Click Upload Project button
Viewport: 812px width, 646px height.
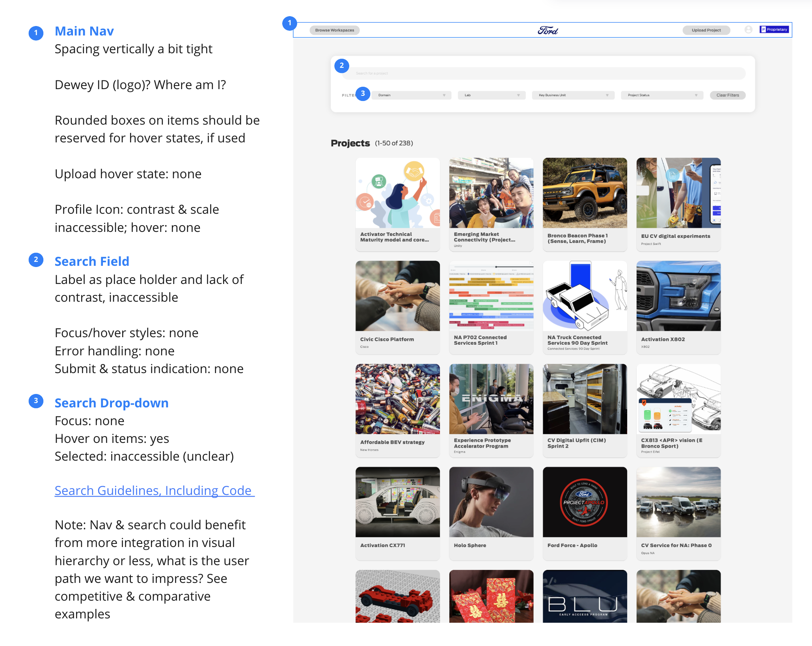click(706, 30)
